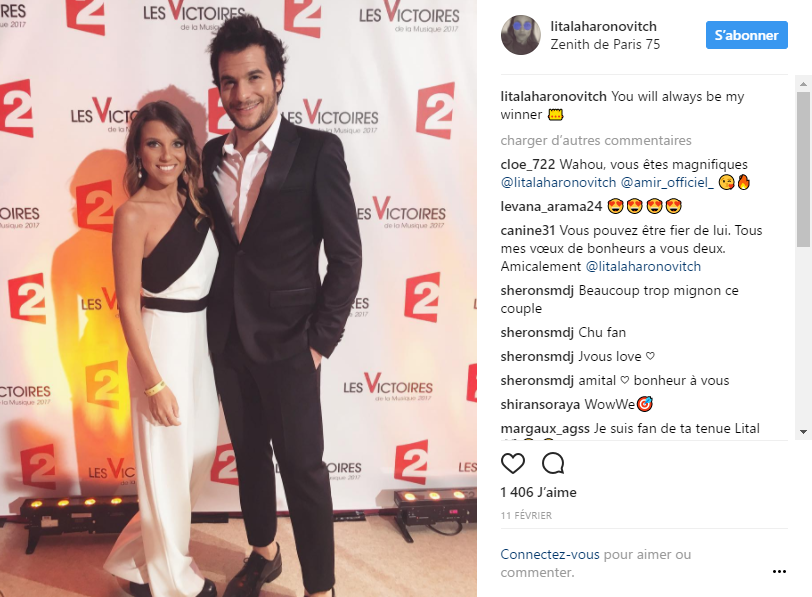Screen dimensions: 812x597
Task: Open margaux_agss user profile
Action: 545,429
